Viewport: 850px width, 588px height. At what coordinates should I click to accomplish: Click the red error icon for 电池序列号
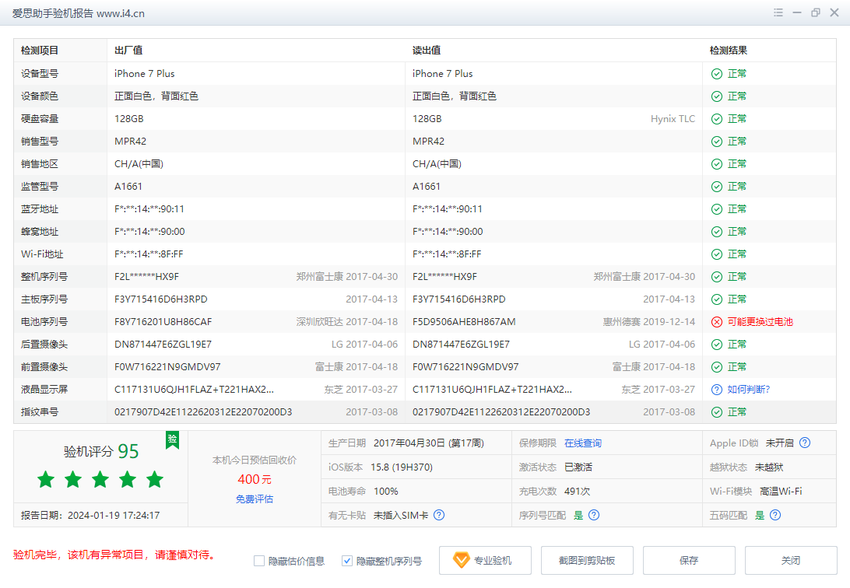(717, 322)
